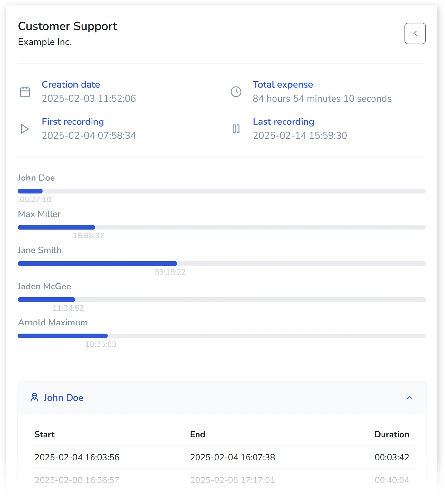Viewport: 445px width, 504px height.
Task: Click the user icon next to John Doe
Action: (34, 397)
